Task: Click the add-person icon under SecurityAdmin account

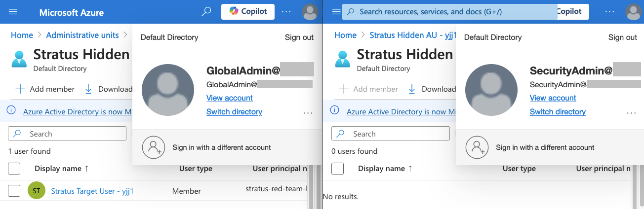Action: [x=477, y=147]
